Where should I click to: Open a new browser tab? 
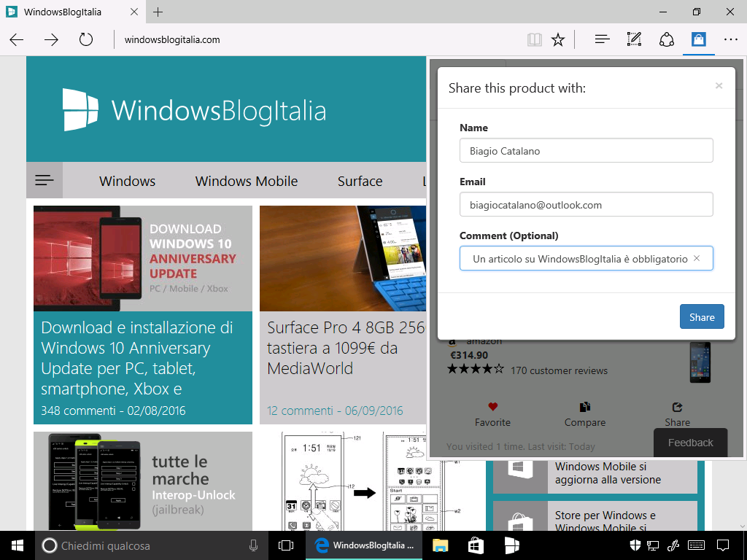pos(158,12)
